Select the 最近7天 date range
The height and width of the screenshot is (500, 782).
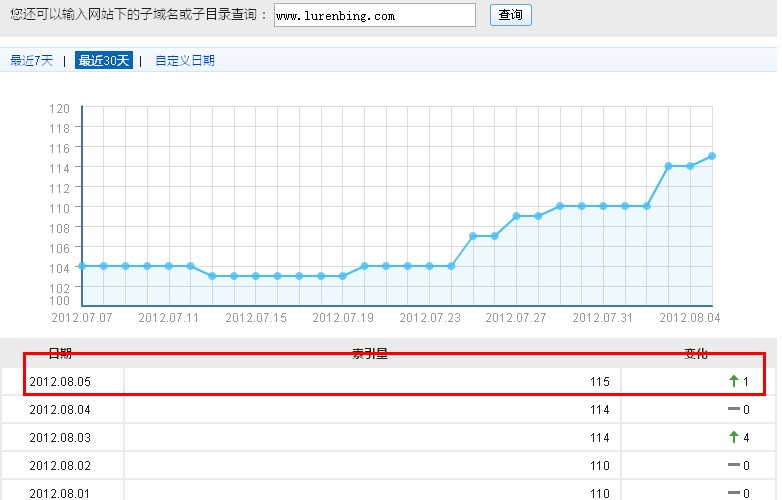click(x=30, y=61)
